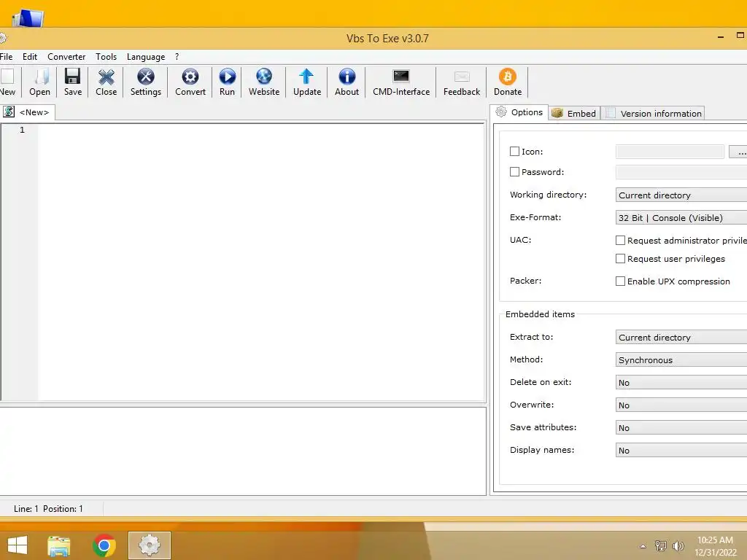Open the Tools menu

(x=106, y=57)
